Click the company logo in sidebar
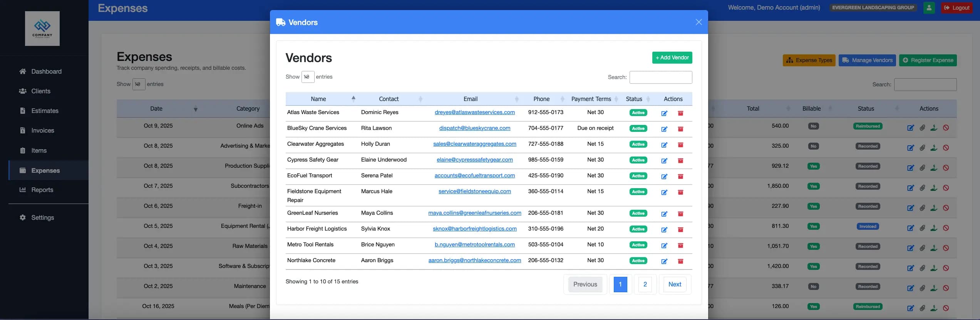This screenshot has height=320, width=980. click(x=42, y=29)
